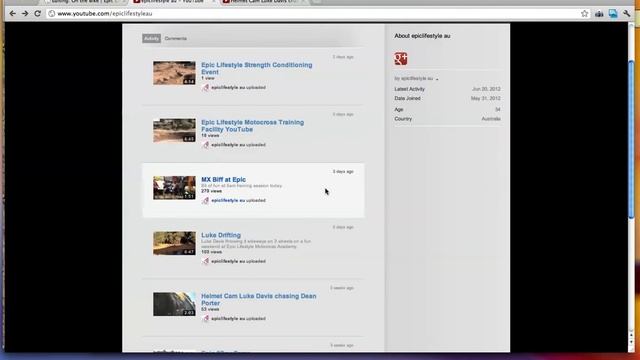Click the '53 views' count under Helmet Cam video
The height and width of the screenshot is (360, 640).
[210, 309]
